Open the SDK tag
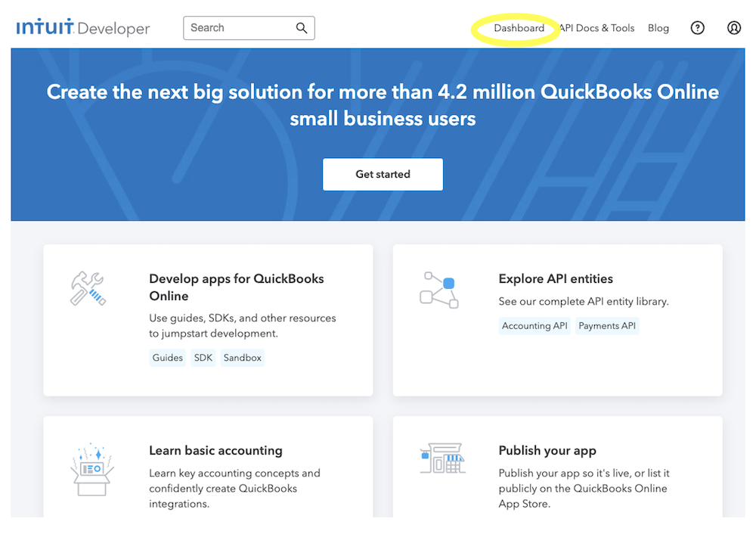Viewport: 756px width, 534px height. (203, 358)
